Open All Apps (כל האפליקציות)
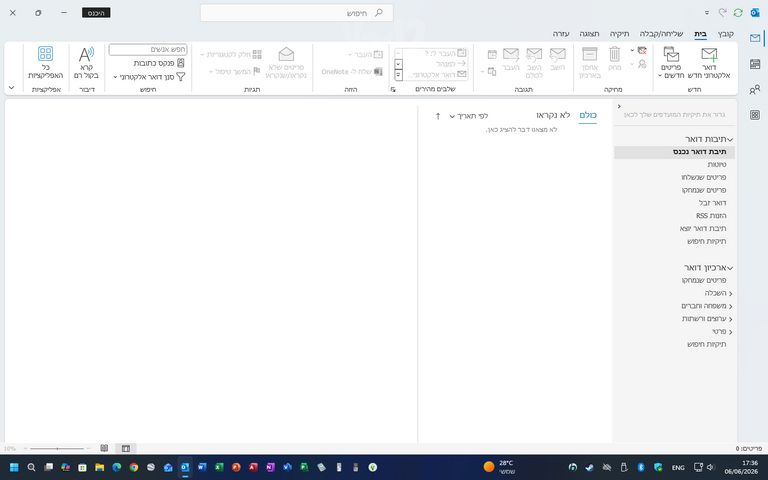This screenshot has height=480, width=768. tap(46, 63)
